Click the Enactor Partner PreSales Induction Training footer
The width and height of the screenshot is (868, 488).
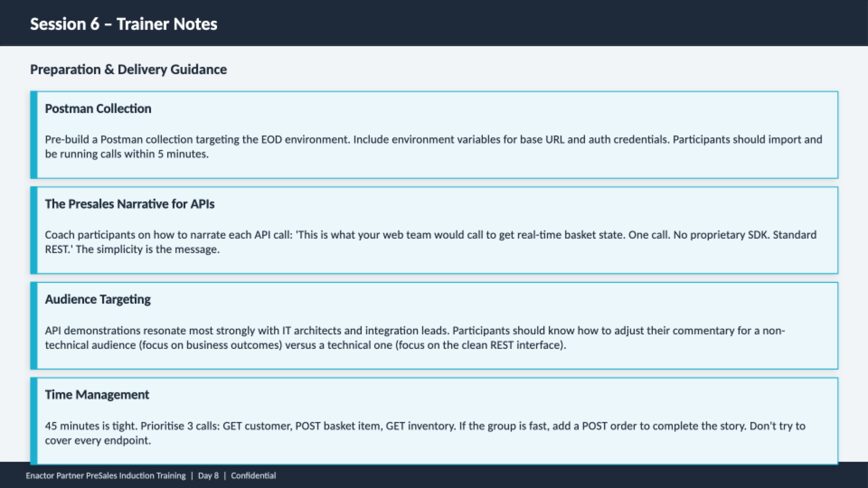pyautogui.click(x=106, y=475)
